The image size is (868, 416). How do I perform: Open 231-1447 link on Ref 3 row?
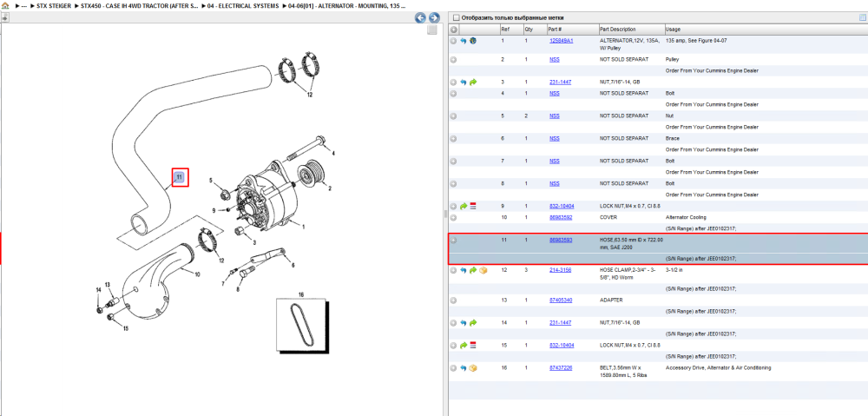(560, 82)
